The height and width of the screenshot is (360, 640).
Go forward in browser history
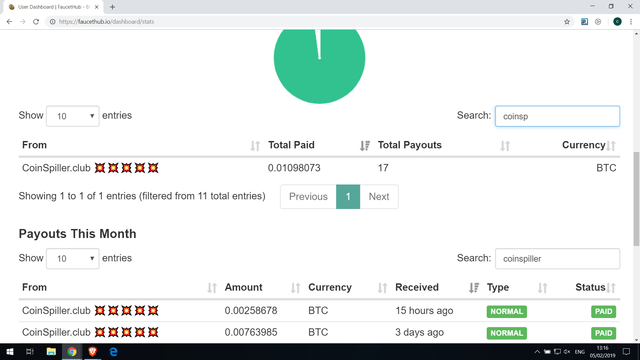(x=22, y=22)
